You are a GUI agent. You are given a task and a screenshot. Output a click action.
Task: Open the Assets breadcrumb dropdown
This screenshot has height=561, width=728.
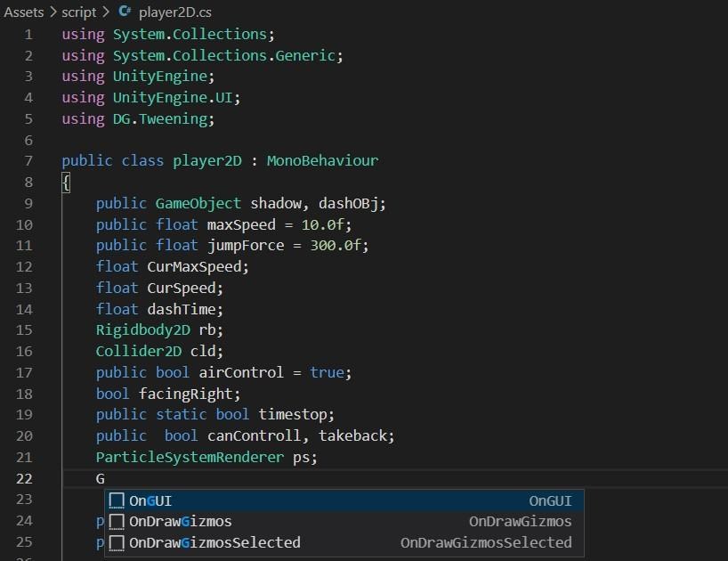pos(24,12)
